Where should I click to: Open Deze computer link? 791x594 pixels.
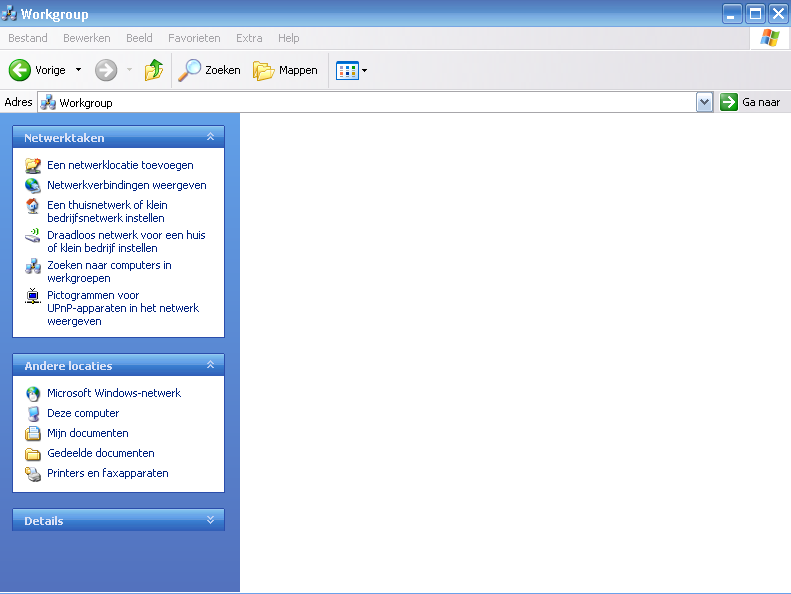[83, 414]
